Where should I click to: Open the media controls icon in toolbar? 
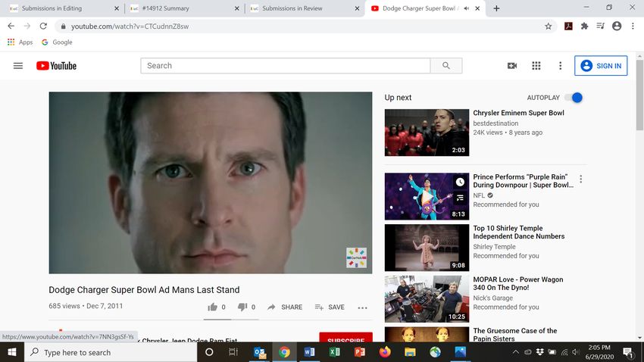601,27
